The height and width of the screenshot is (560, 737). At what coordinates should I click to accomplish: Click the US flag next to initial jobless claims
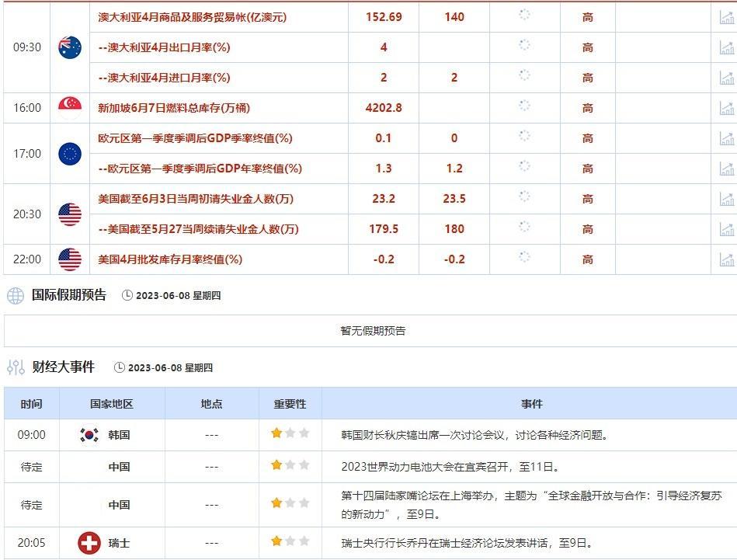tap(68, 214)
